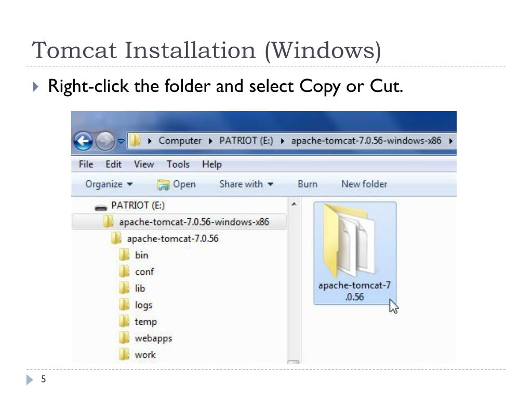Click the webapps folder icon
The width and height of the screenshot is (532, 399).
point(125,338)
